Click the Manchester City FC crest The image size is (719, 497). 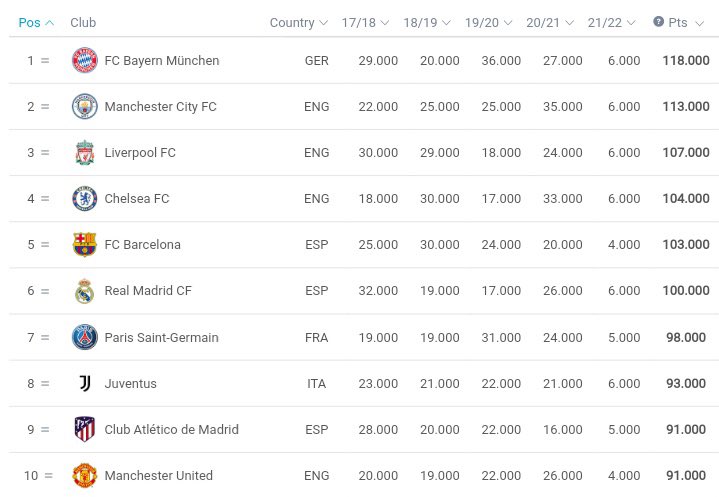[x=85, y=106]
